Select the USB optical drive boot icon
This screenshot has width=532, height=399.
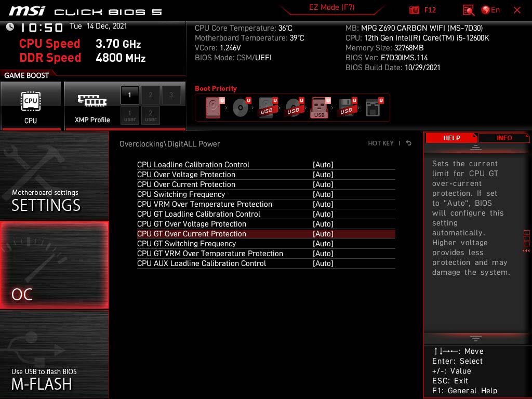[295, 108]
